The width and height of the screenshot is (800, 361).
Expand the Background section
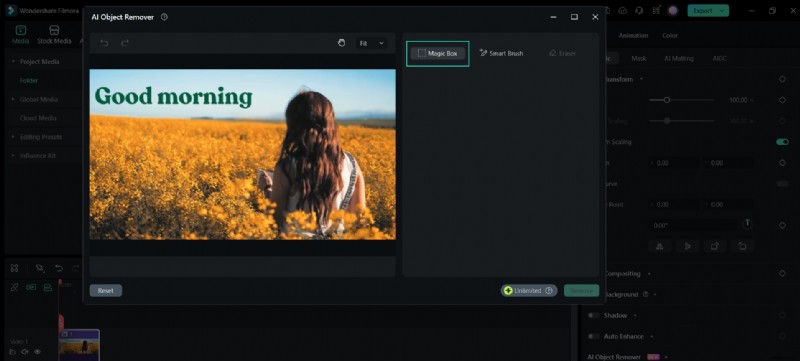(655, 295)
